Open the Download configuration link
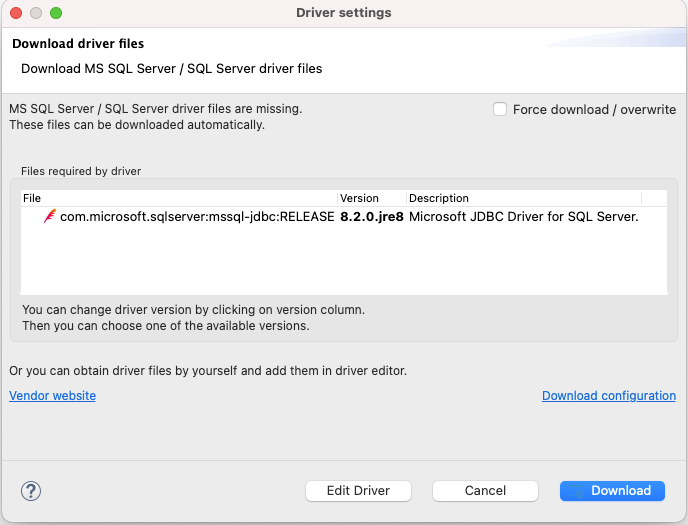This screenshot has width=688, height=525. [608, 396]
